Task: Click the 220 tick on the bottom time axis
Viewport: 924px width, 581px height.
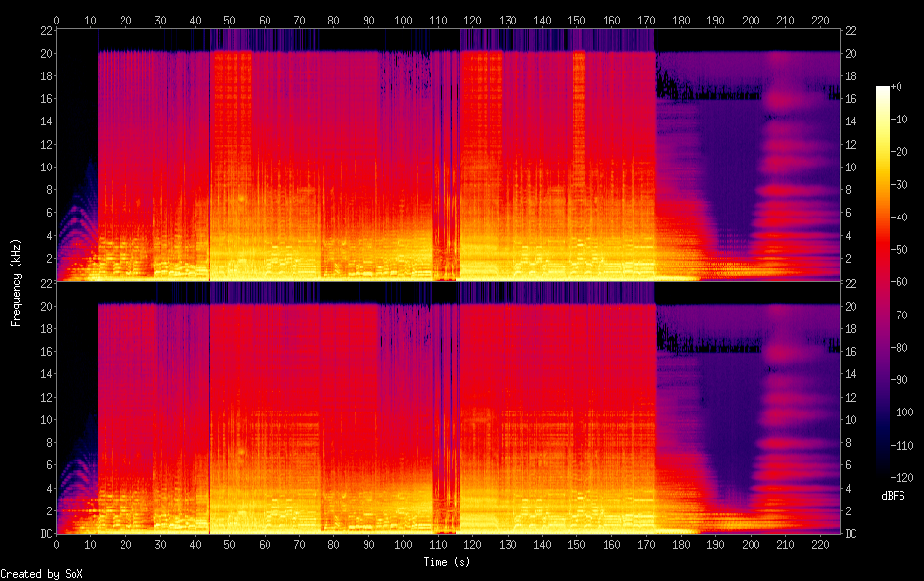Action: coord(819,544)
